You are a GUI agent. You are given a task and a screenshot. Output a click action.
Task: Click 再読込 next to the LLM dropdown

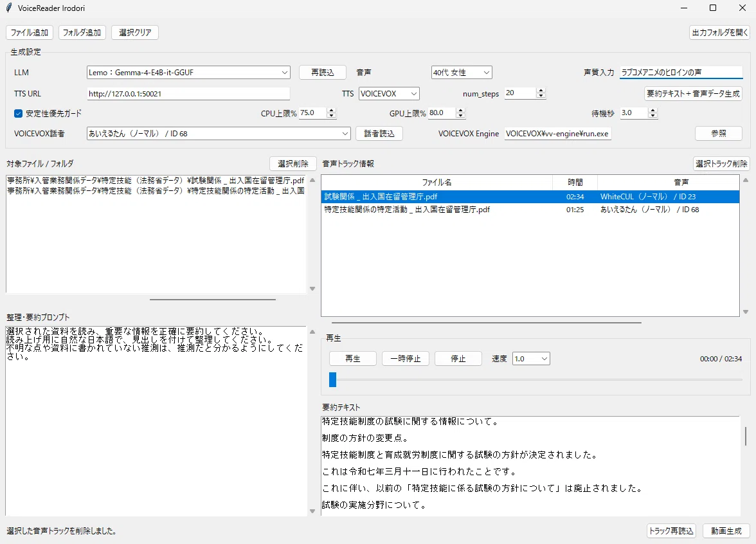pos(323,72)
